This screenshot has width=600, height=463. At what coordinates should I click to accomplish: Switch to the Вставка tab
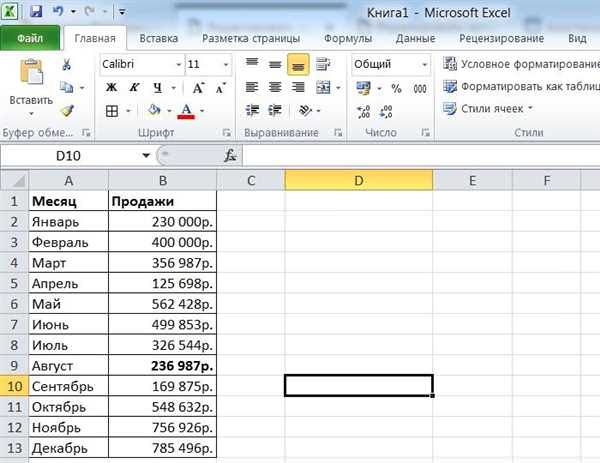click(x=159, y=38)
